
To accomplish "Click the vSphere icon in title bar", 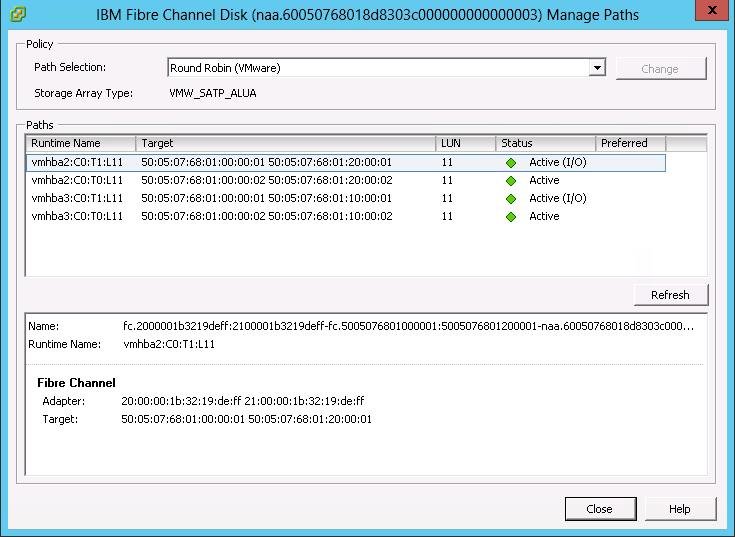I will [17, 15].
